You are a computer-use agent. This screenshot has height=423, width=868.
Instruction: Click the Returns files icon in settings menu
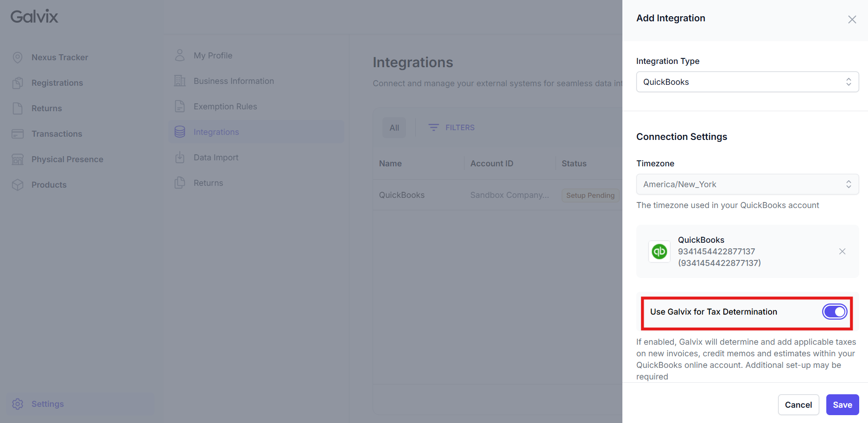(x=180, y=183)
